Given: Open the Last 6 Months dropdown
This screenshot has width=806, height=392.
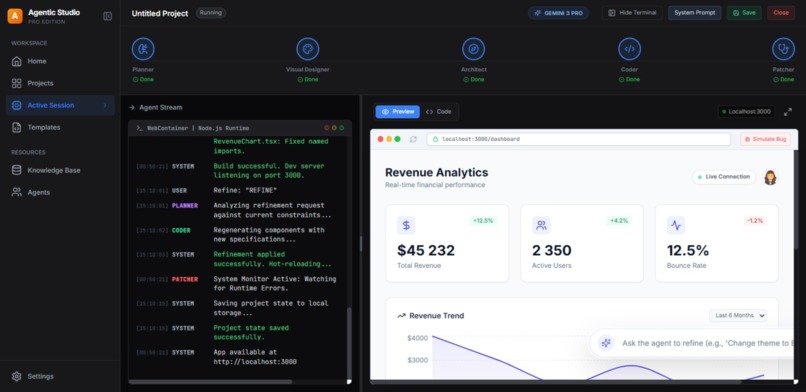Looking at the screenshot, I should pos(738,315).
